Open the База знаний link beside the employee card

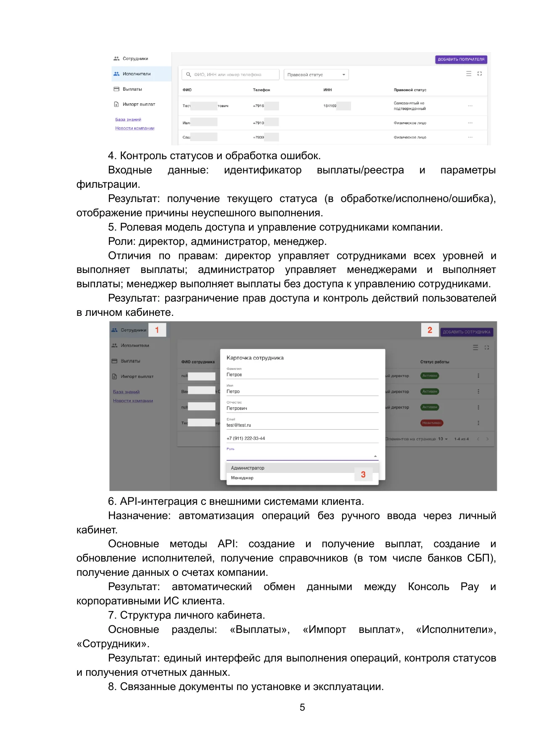[x=126, y=392]
